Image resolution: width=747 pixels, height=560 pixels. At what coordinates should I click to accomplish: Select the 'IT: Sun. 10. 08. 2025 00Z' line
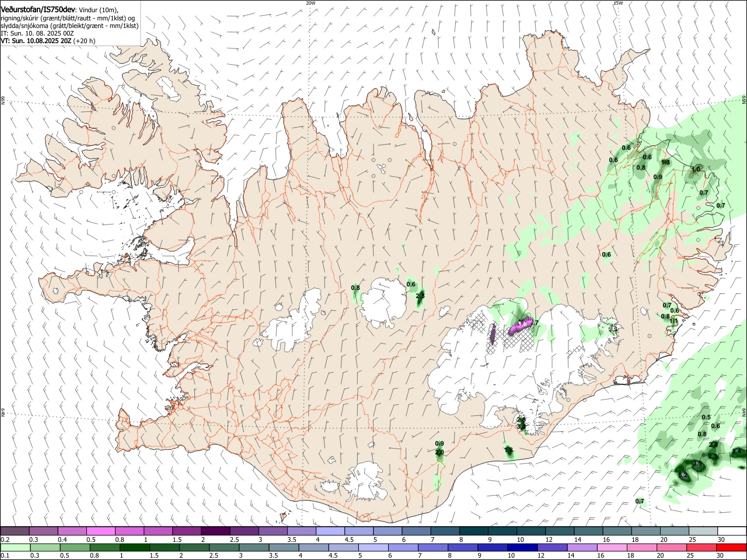(x=37, y=33)
